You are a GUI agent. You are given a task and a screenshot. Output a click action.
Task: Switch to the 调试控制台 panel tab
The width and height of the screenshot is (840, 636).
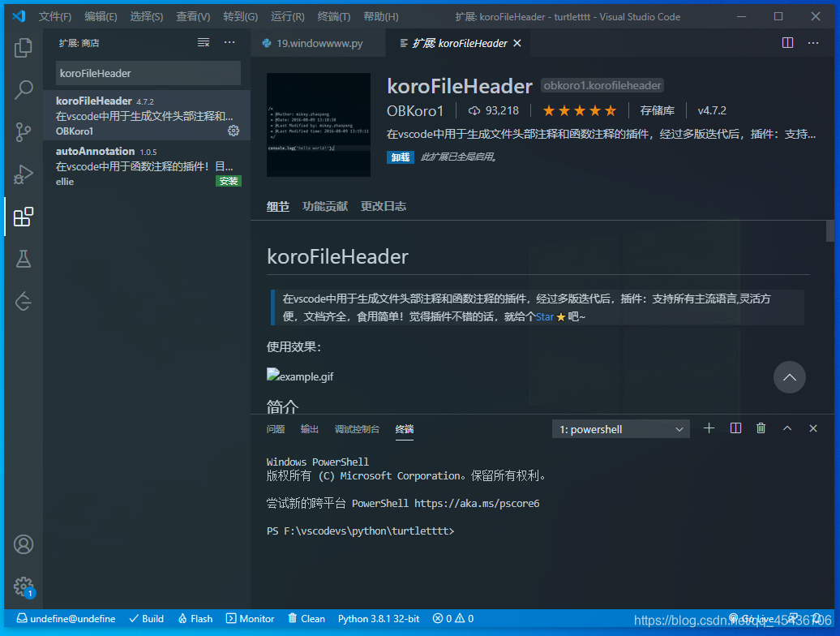pos(357,429)
